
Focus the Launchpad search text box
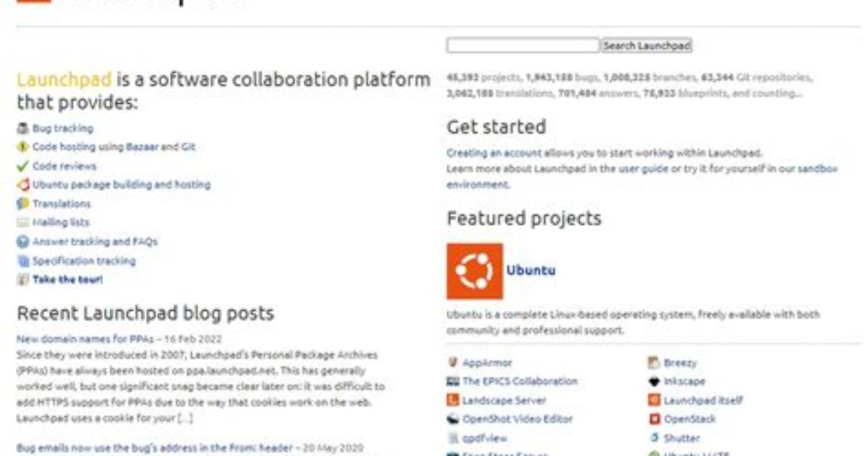click(523, 46)
